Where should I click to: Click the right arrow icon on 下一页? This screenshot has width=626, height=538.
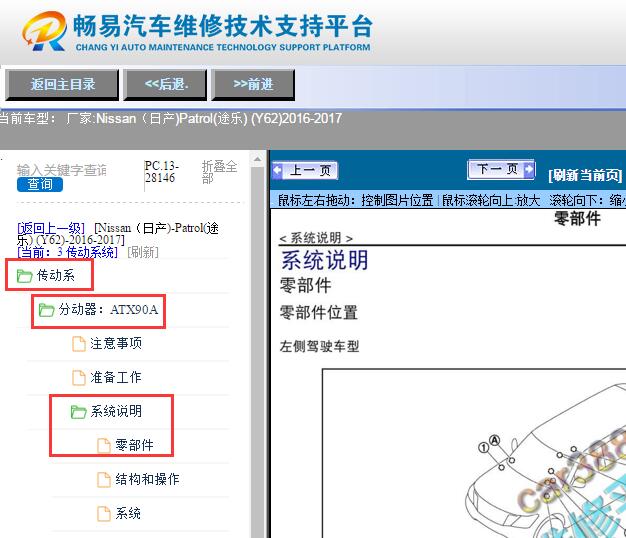click(x=529, y=169)
